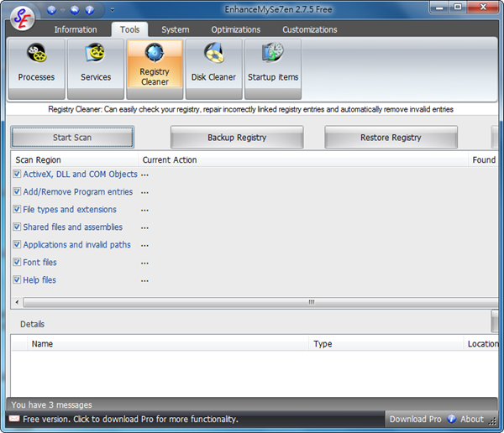Uncheck ActiveX, DLL and COM Objects
The image size is (504, 433).
17,174
